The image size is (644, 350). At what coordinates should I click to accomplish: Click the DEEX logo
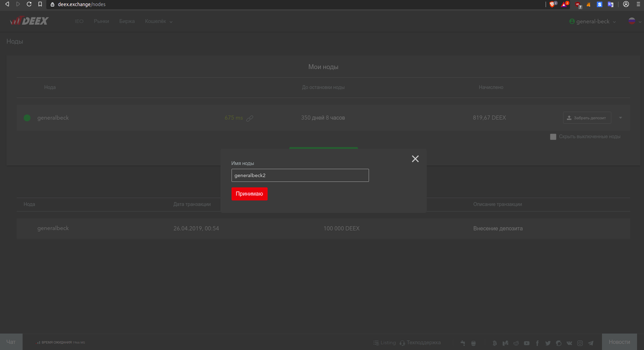29,21
